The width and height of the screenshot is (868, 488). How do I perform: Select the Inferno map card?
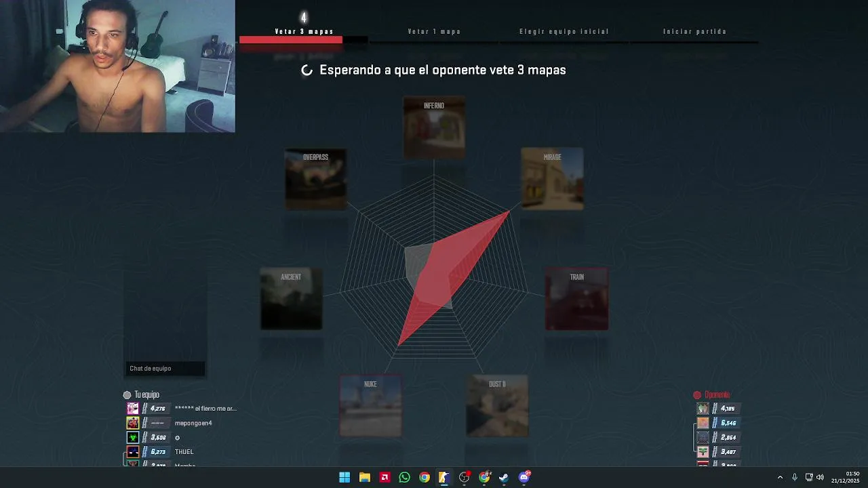point(434,127)
